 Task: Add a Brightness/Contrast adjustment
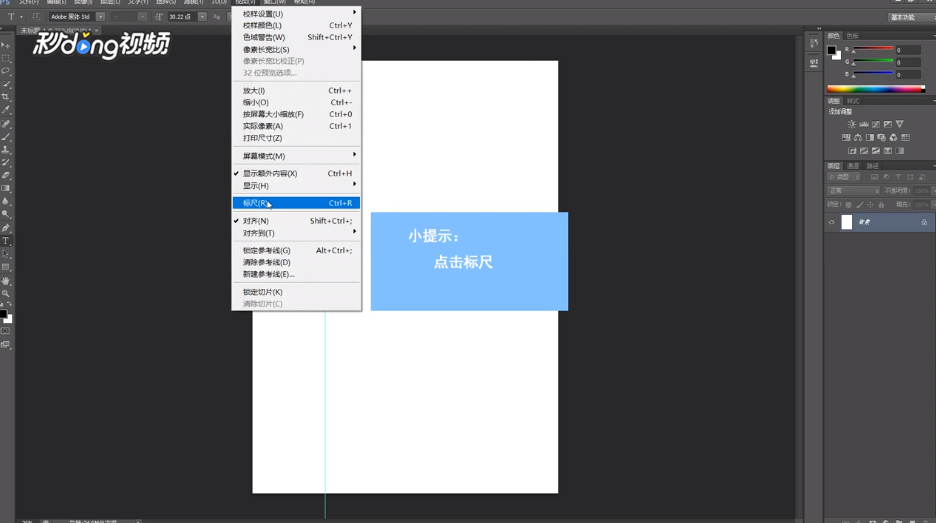pos(852,124)
